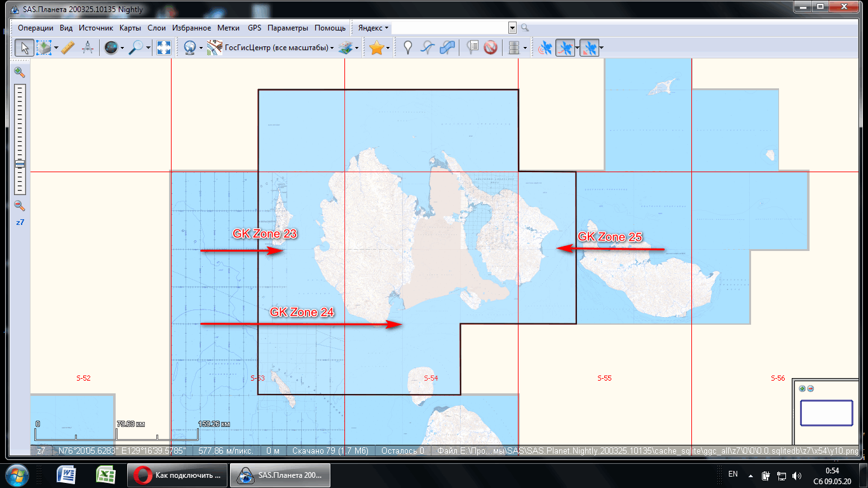Click the magnifier tile boundaries icon

(135, 48)
